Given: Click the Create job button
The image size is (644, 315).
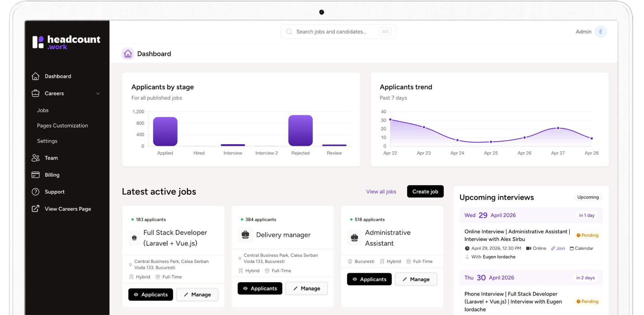Looking at the screenshot, I should point(425,191).
